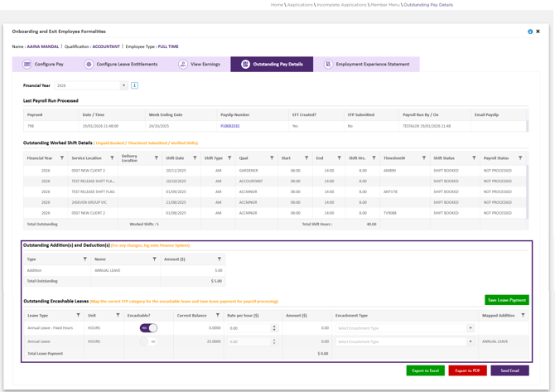Filter the Unit column
Image resolution: width=555 pixels, height=392 pixels.
118,315
